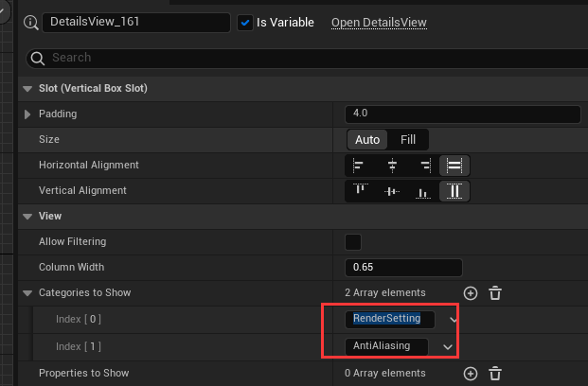The height and width of the screenshot is (386, 588).
Task: Add element to Categories to Show
Action: [x=471, y=293]
